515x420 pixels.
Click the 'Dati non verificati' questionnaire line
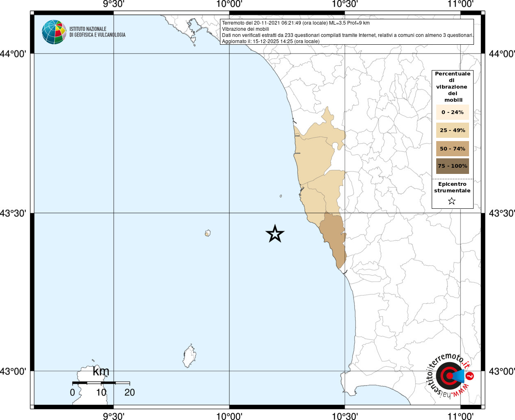tap(348, 35)
